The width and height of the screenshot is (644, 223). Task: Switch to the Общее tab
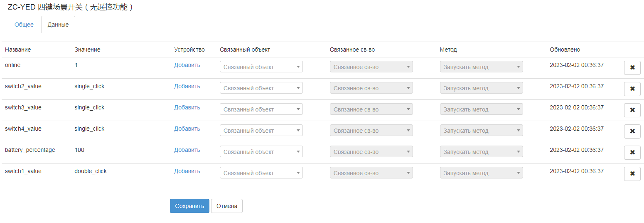(24, 25)
